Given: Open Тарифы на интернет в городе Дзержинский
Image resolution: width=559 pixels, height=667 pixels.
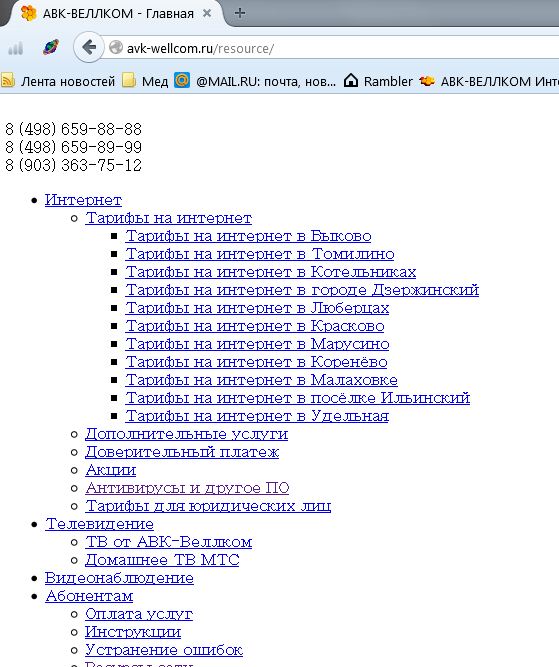Looking at the screenshot, I should coord(302,290).
